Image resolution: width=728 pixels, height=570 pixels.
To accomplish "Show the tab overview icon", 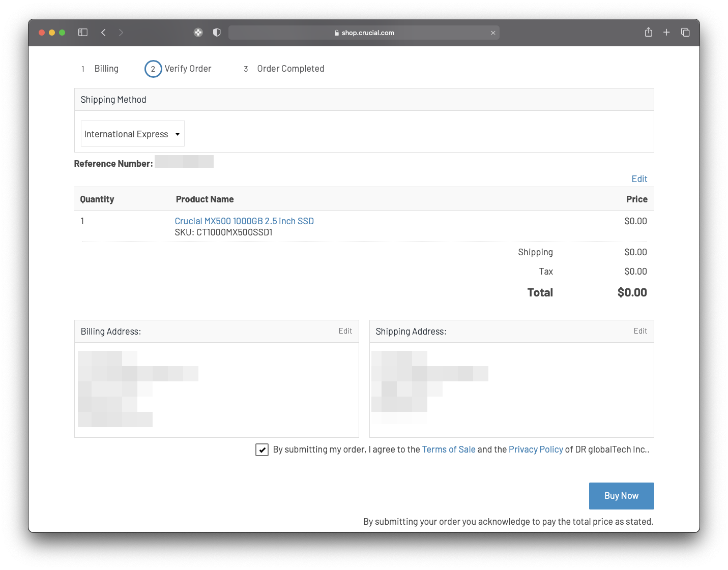I will pyautogui.click(x=685, y=33).
